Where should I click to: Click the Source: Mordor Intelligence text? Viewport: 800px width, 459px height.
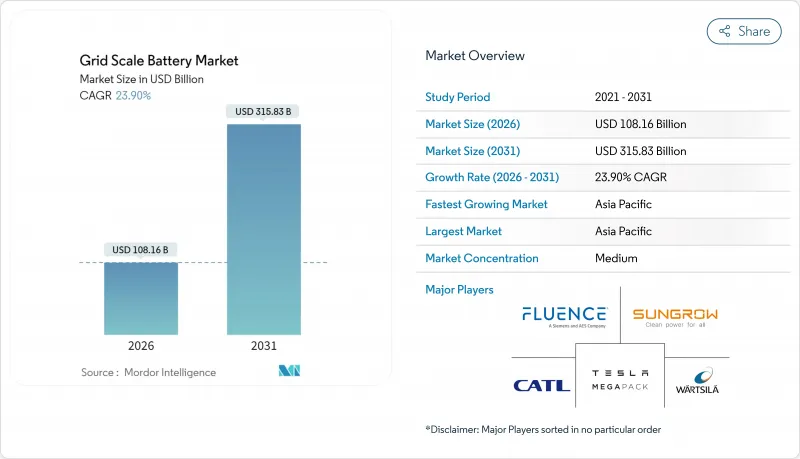point(148,372)
